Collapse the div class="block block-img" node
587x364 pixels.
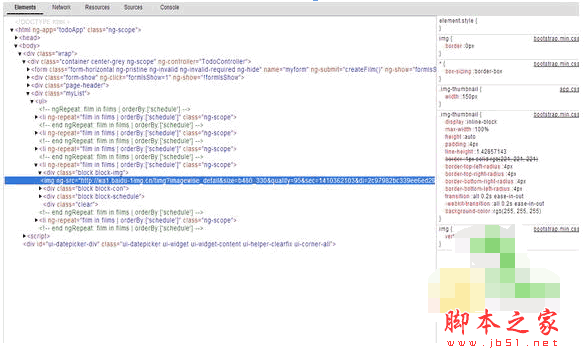pos(40,173)
